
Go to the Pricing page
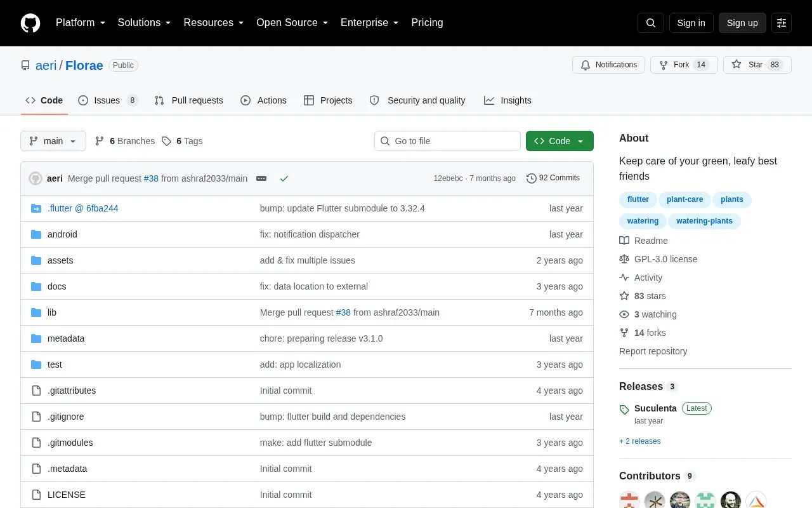[427, 23]
